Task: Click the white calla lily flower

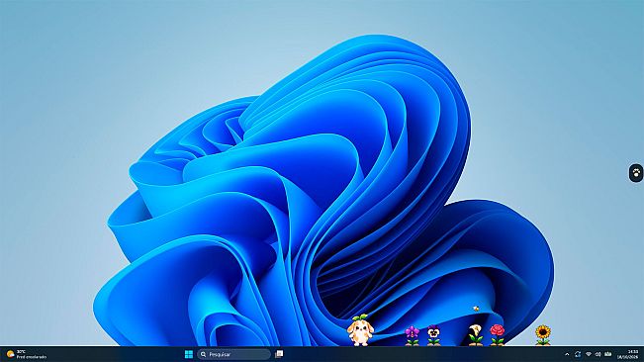Action: point(476,334)
